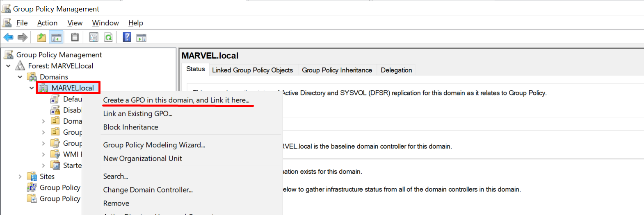Choose 'Link an Existing GPO...' from context menu
The width and height of the screenshot is (644, 215).
pyautogui.click(x=137, y=113)
